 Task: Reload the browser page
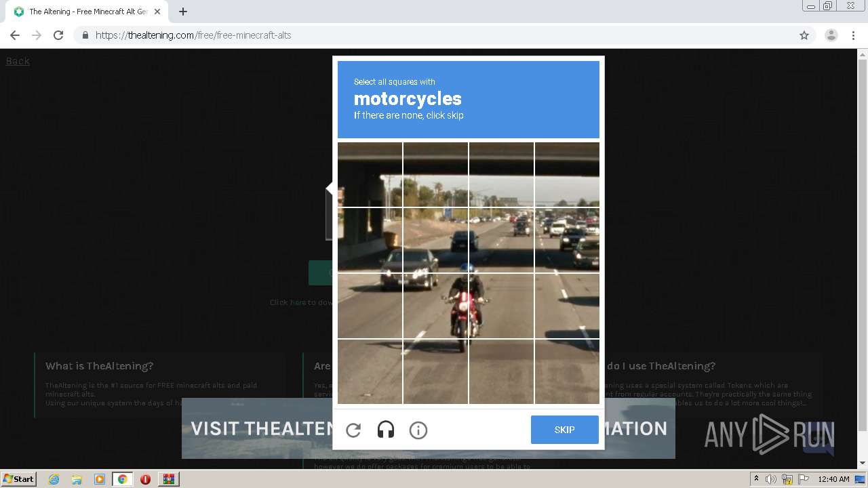[x=58, y=35]
